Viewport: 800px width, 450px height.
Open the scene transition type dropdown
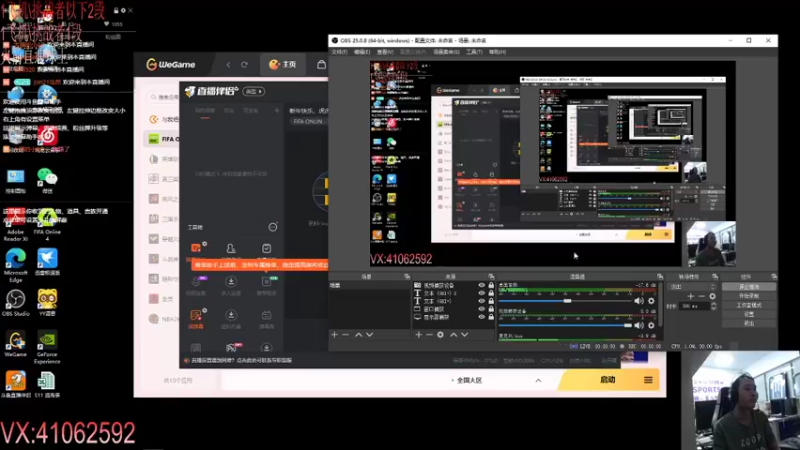click(692, 287)
